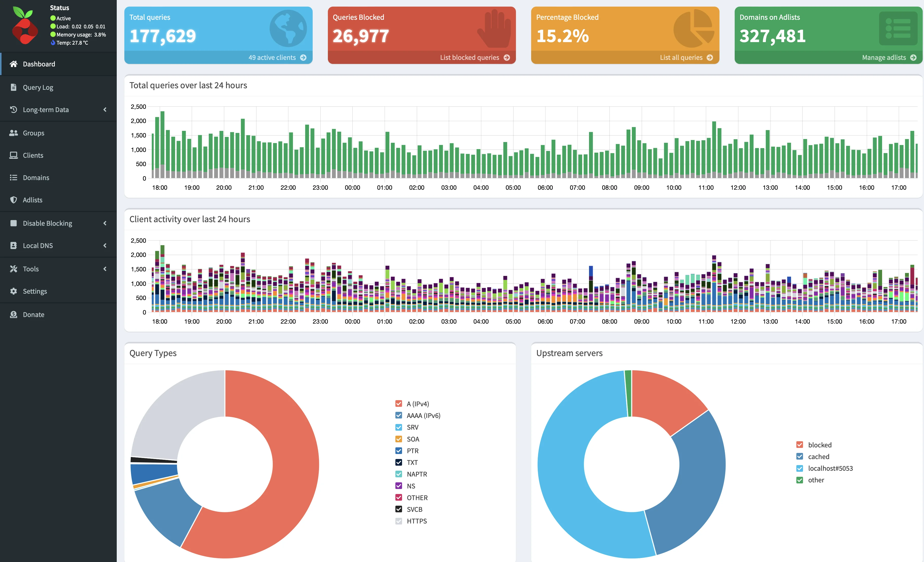The width and height of the screenshot is (924, 562).
Task: Click the Dashboard home icon
Action: (13, 64)
